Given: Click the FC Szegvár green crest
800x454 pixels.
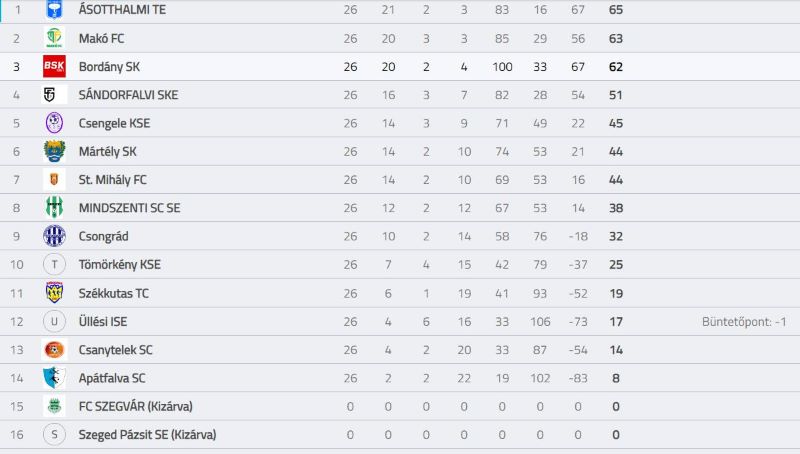Looking at the screenshot, I should click(x=54, y=406).
